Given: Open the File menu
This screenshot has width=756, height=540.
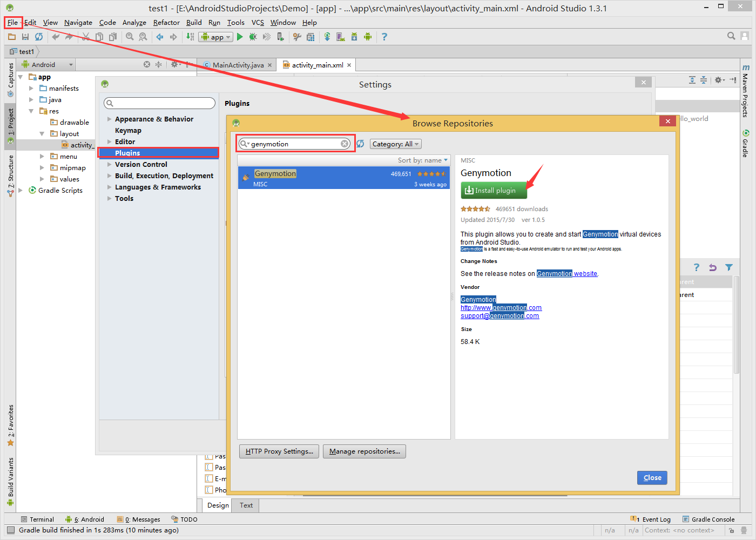Looking at the screenshot, I should tap(12, 23).
